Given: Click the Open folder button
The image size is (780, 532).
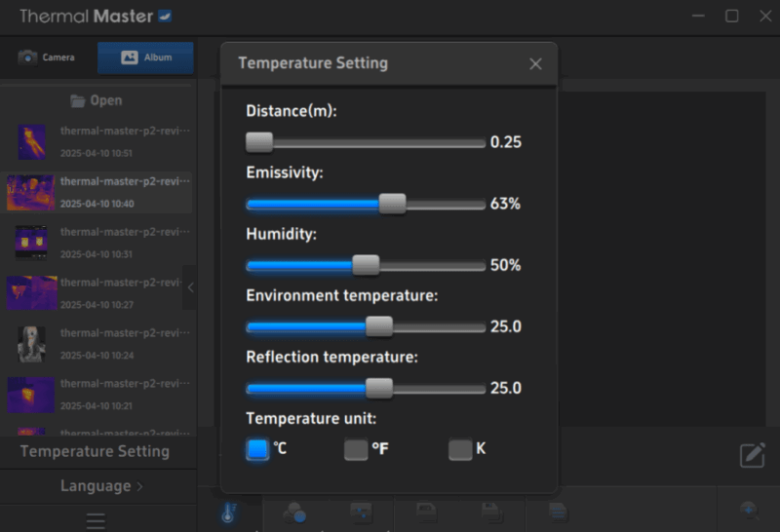Looking at the screenshot, I should (97, 100).
